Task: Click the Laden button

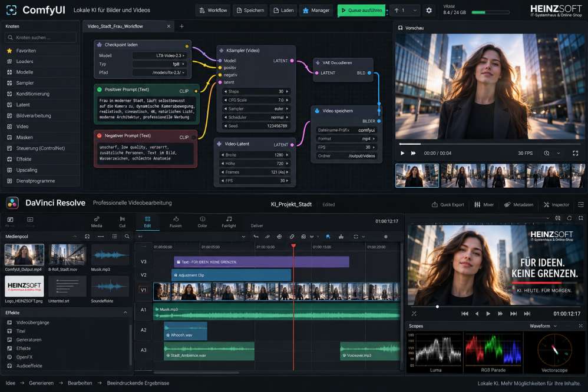Action: pos(283,11)
